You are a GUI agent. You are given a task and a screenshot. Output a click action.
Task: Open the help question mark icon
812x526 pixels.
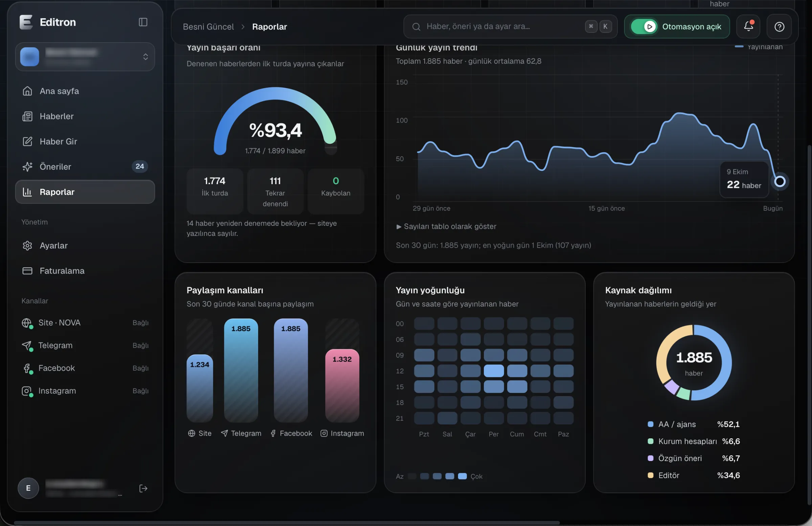click(x=779, y=26)
